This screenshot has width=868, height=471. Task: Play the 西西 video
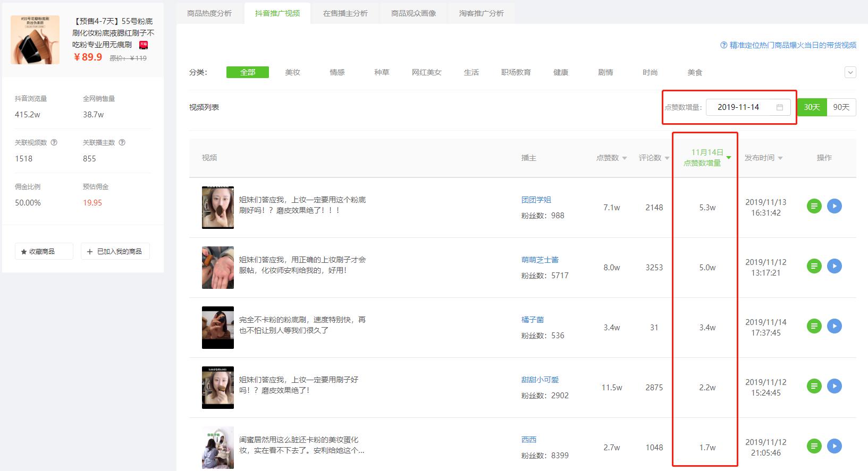[x=834, y=446]
